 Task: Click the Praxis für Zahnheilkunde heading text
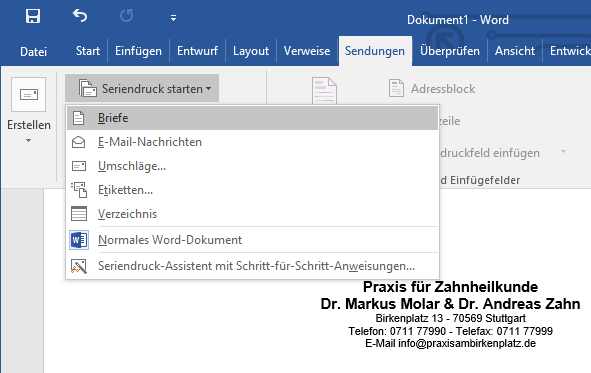(450, 287)
